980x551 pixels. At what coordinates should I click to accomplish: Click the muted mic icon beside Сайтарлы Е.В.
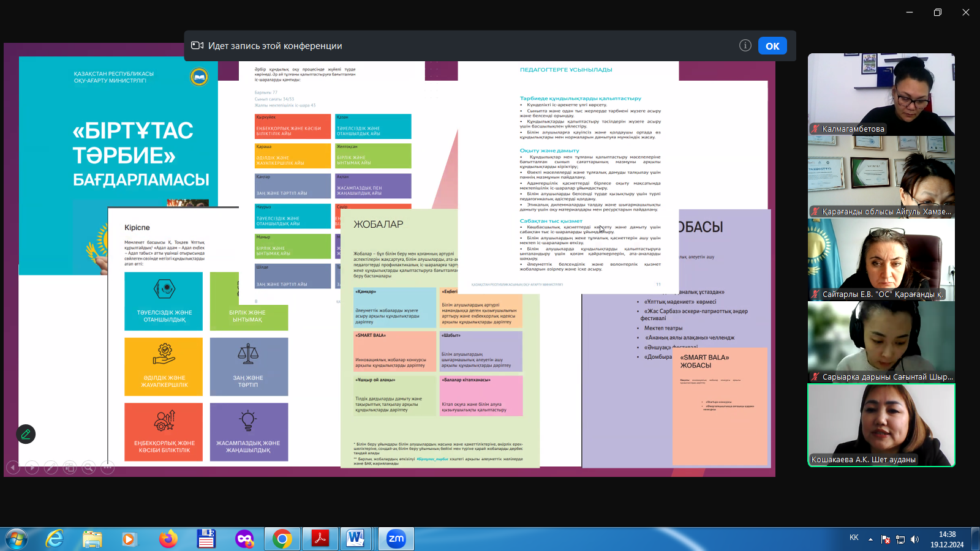815,294
